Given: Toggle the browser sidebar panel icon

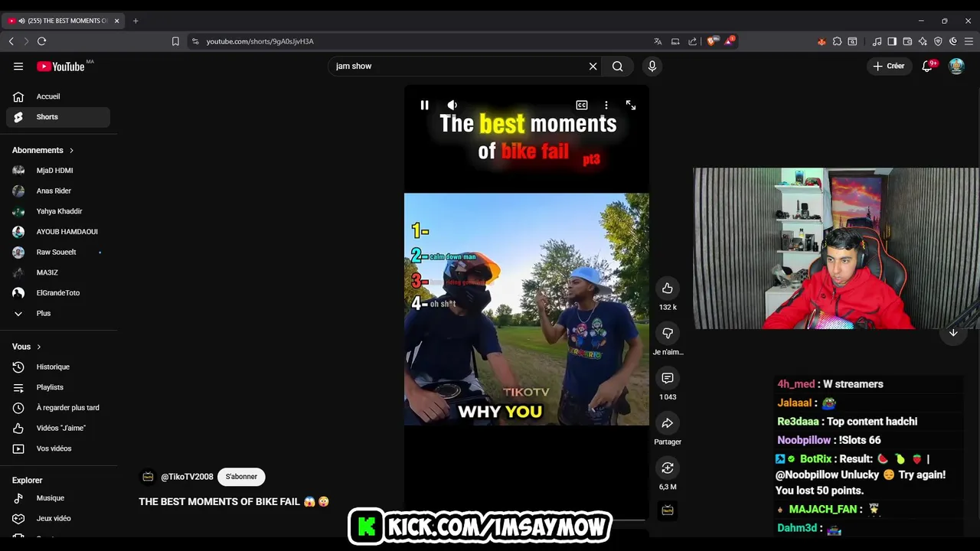Looking at the screenshot, I should click(892, 41).
